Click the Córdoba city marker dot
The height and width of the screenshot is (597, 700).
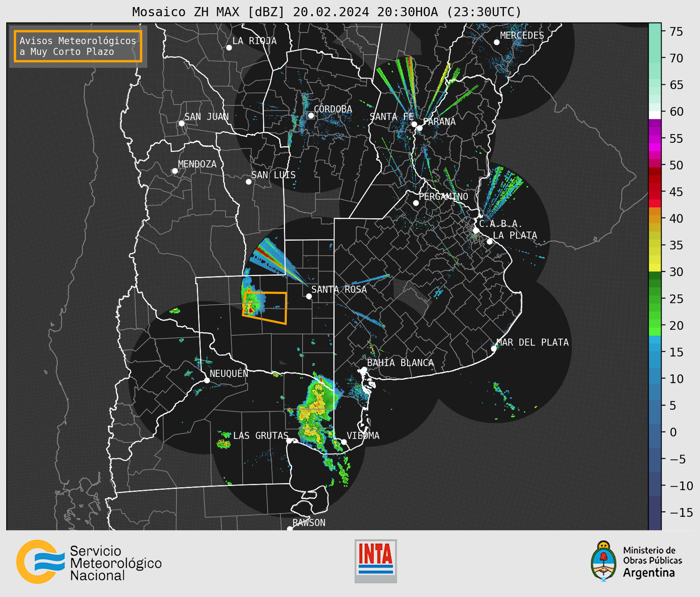click(x=311, y=115)
